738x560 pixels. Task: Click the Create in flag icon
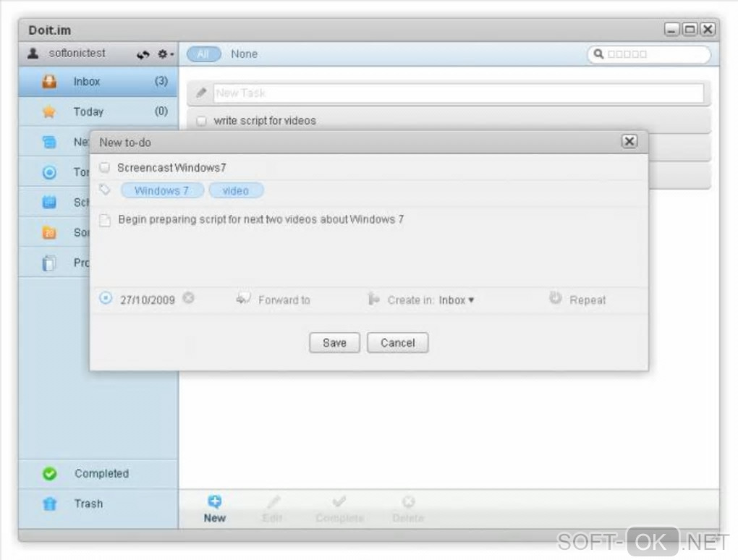click(x=373, y=298)
